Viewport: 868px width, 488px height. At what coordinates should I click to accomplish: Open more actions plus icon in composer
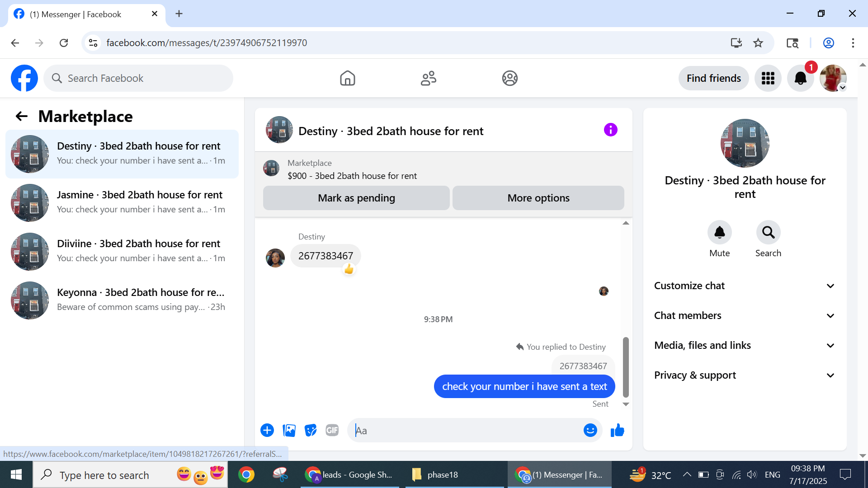(267, 431)
